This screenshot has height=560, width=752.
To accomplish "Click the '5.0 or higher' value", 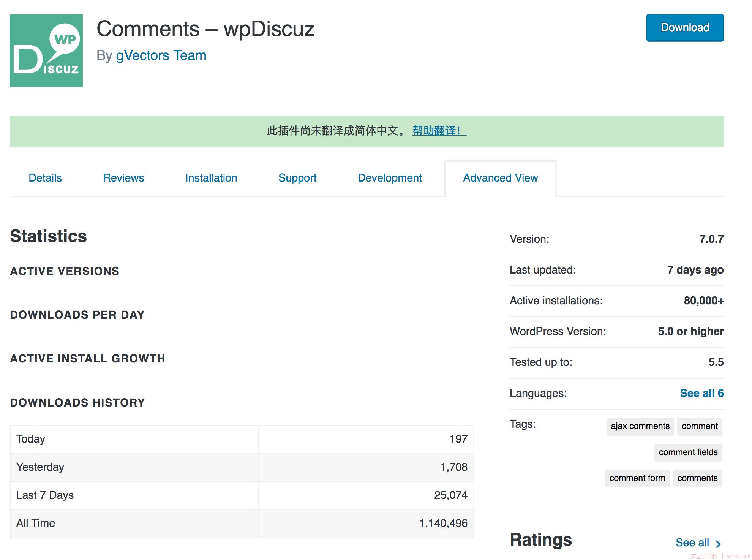I will point(691,332).
